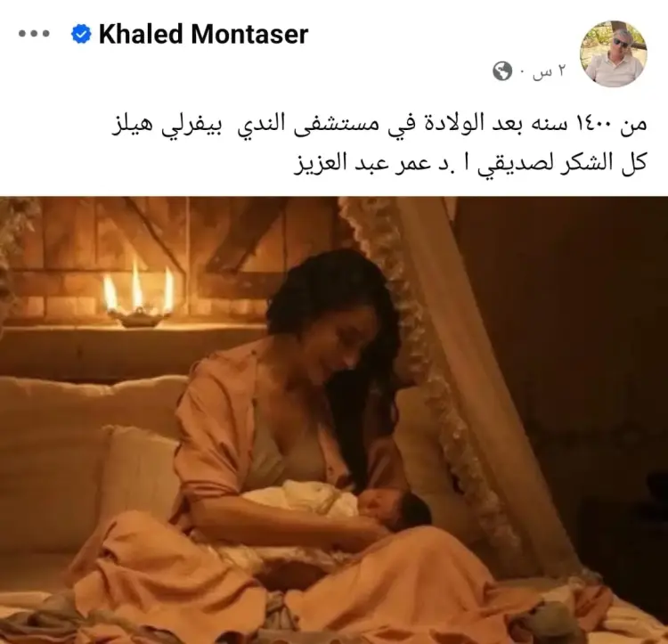Image resolution: width=668 pixels, height=644 pixels.
Task: Click the blue verified badge
Action: [x=81, y=34]
